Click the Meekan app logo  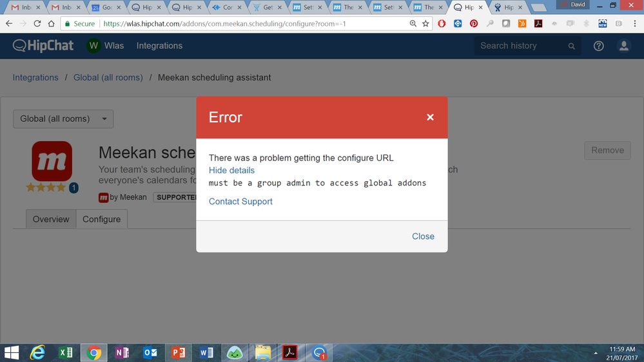click(52, 161)
